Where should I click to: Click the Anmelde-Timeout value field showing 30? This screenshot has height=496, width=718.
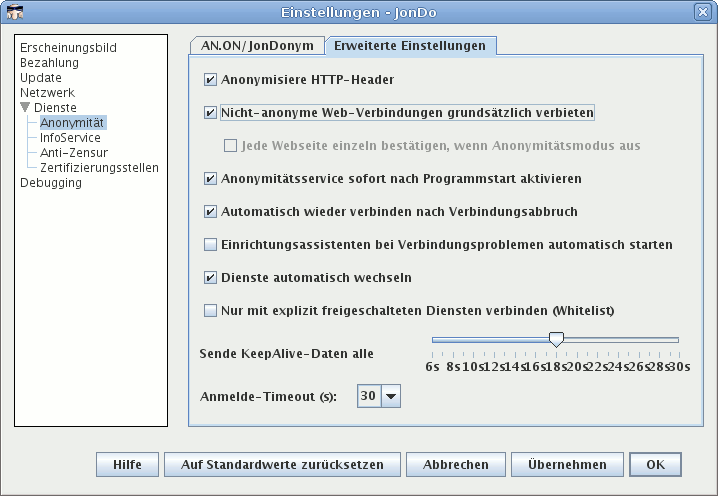click(x=369, y=396)
